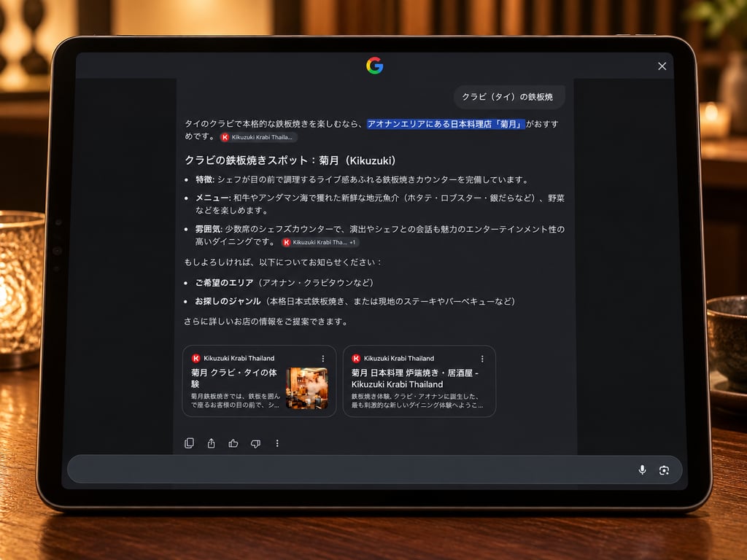Screen dimensions: 747x560
Task: Open three-dot menu on 菊月 日本料理 card
Action: tap(482, 359)
